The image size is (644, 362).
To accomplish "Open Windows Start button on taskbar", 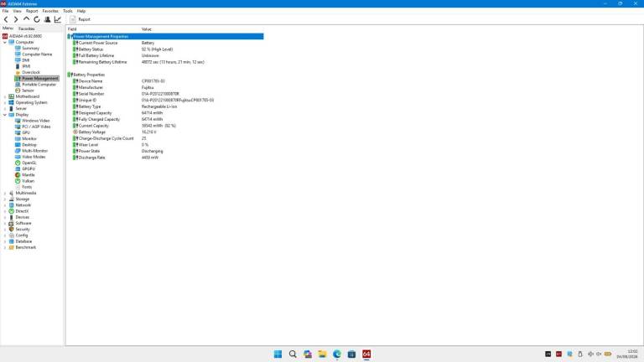I will point(278,354).
